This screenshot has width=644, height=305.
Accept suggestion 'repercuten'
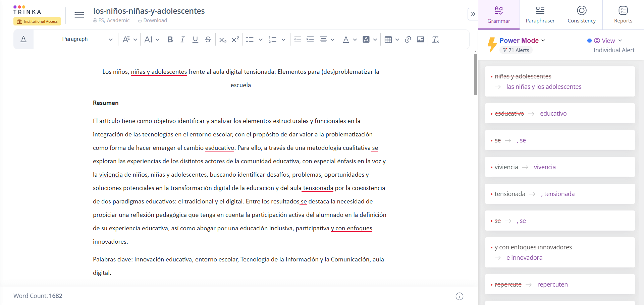(552, 284)
